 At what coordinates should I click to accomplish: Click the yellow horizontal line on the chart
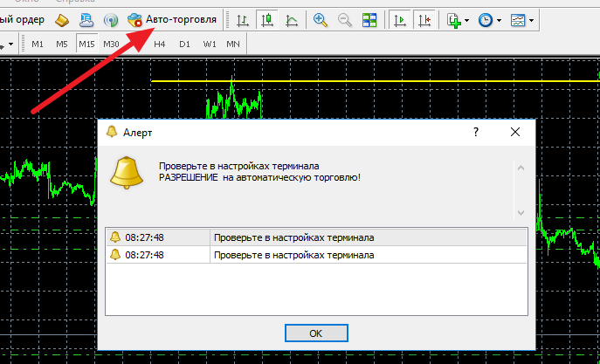pos(375,81)
